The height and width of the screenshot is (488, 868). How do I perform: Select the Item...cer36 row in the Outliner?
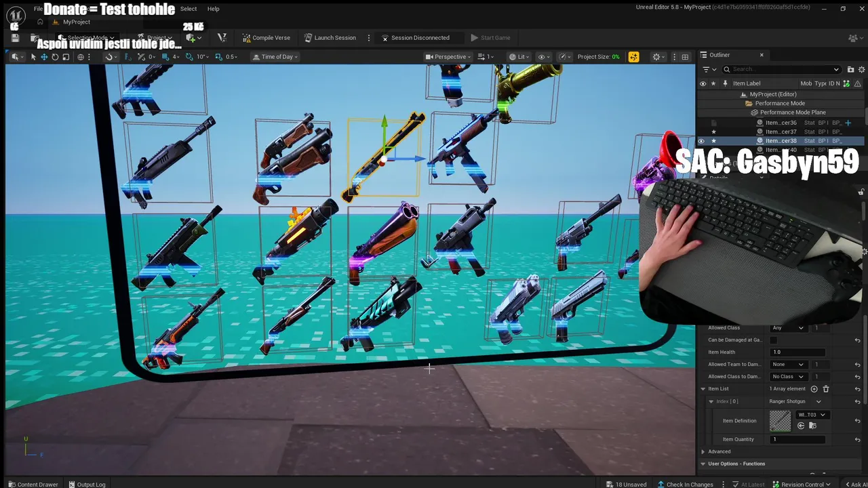tap(781, 123)
